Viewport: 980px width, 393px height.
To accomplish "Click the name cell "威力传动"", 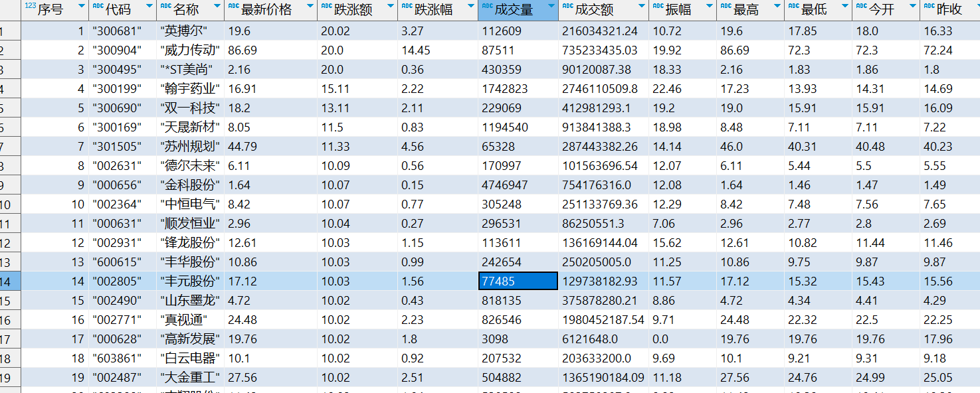I will 191,50.
